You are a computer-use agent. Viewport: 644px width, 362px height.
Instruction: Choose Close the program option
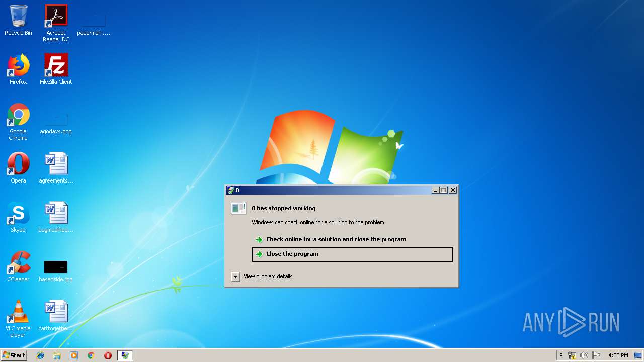352,254
